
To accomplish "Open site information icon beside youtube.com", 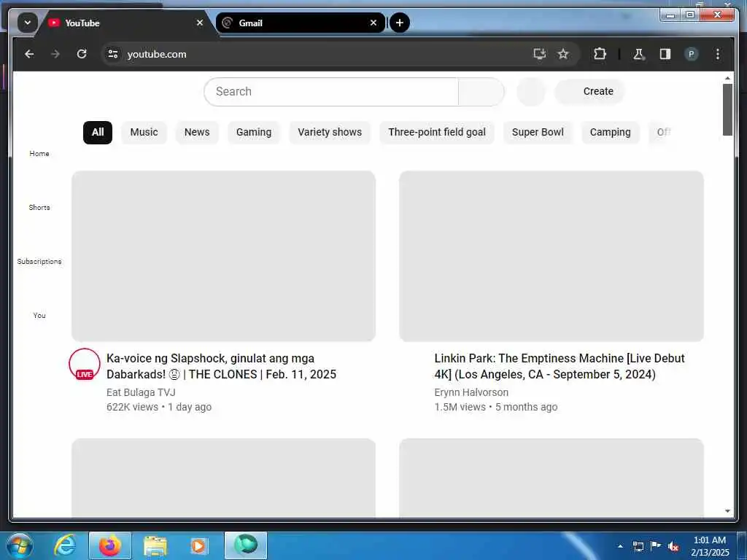I will pyautogui.click(x=113, y=54).
